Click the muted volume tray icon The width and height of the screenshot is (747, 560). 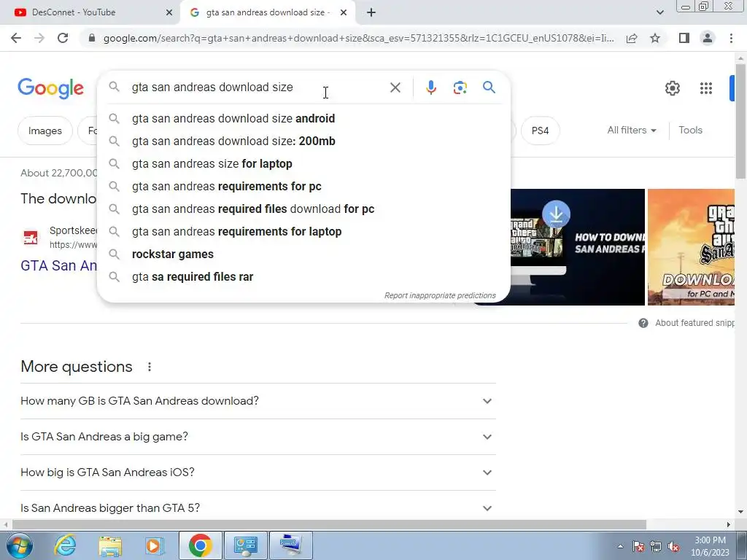point(673,546)
